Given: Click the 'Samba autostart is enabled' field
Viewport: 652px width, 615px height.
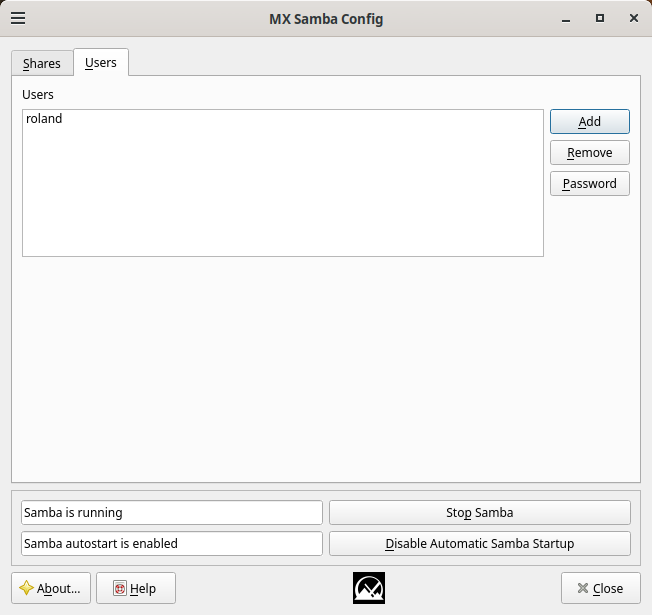Looking at the screenshot, I should (171, 544).
